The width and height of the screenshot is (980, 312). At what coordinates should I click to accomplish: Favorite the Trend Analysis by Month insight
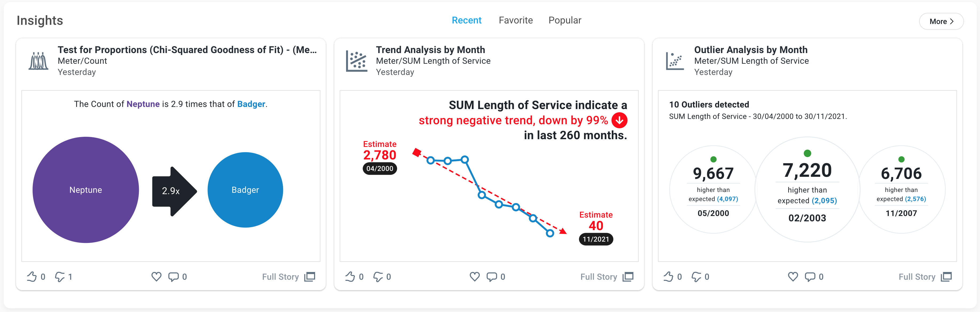click(475, 277)
